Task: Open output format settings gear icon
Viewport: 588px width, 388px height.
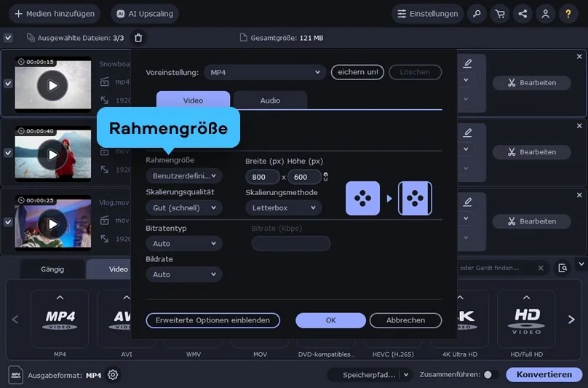Action: 113,374
